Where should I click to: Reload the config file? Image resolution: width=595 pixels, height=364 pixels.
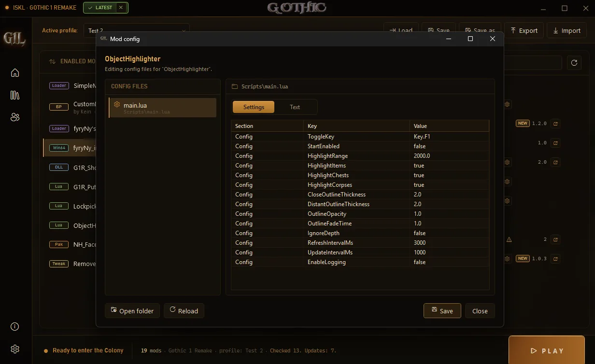point(184,311)
